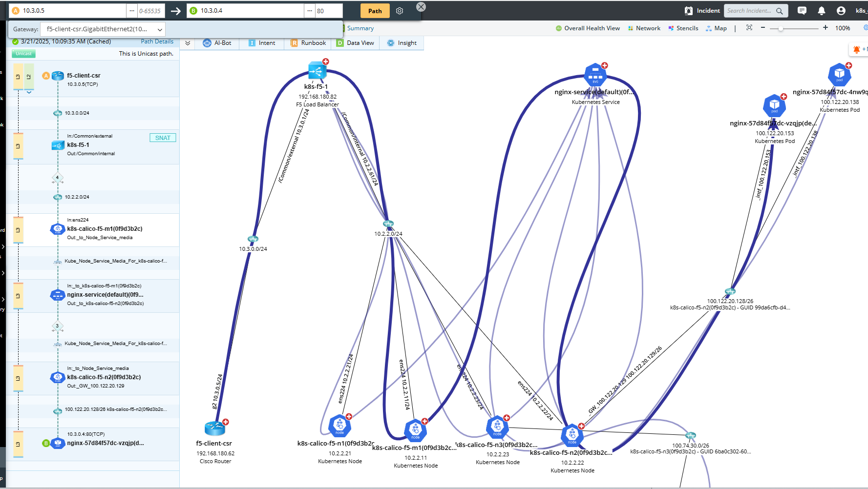Close the path calculation bar

click(x=421, y=7)
